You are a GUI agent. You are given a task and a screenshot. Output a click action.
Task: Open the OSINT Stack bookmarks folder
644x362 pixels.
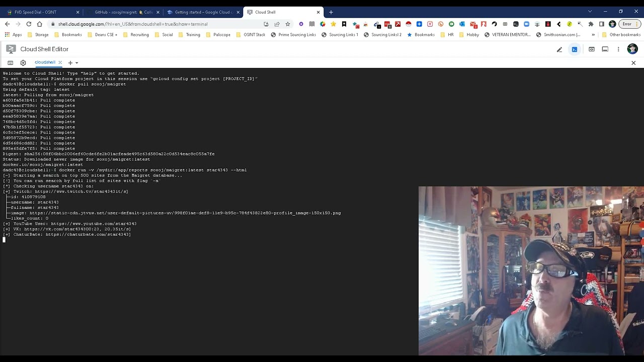[250, 35]
